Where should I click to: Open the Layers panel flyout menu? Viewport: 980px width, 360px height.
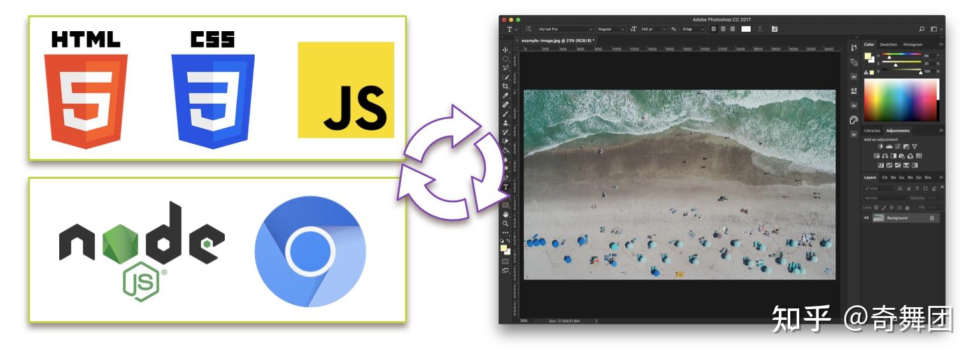(x=941, y=177)
